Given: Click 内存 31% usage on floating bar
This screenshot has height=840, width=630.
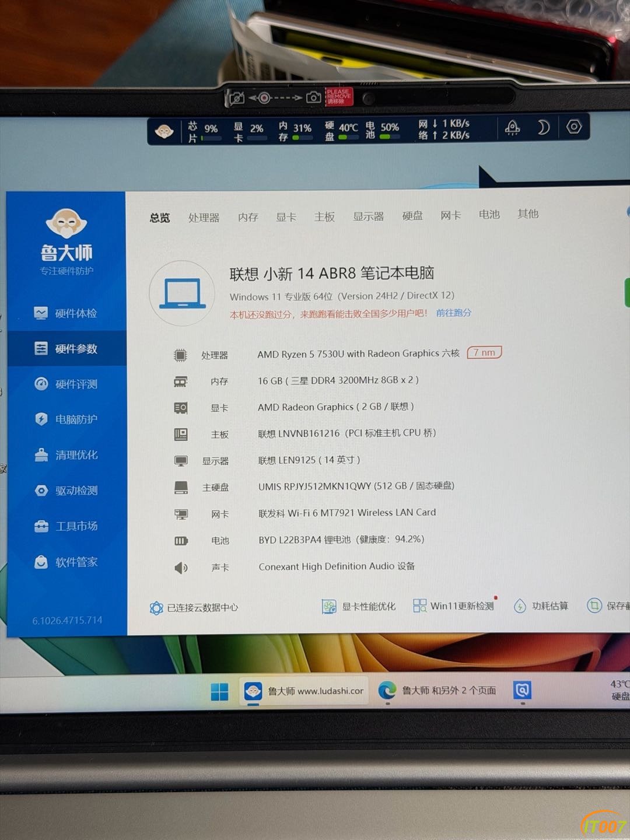Looking at the screenshot, I should (295, 130).
